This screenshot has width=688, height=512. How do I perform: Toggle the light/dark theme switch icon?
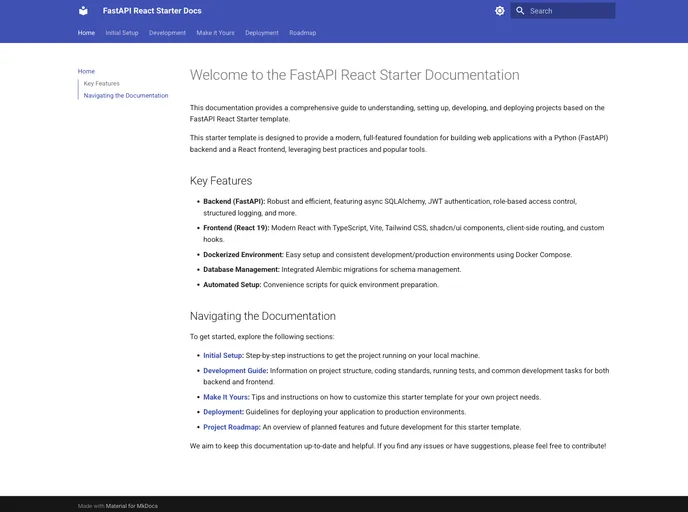pos(499,11)
